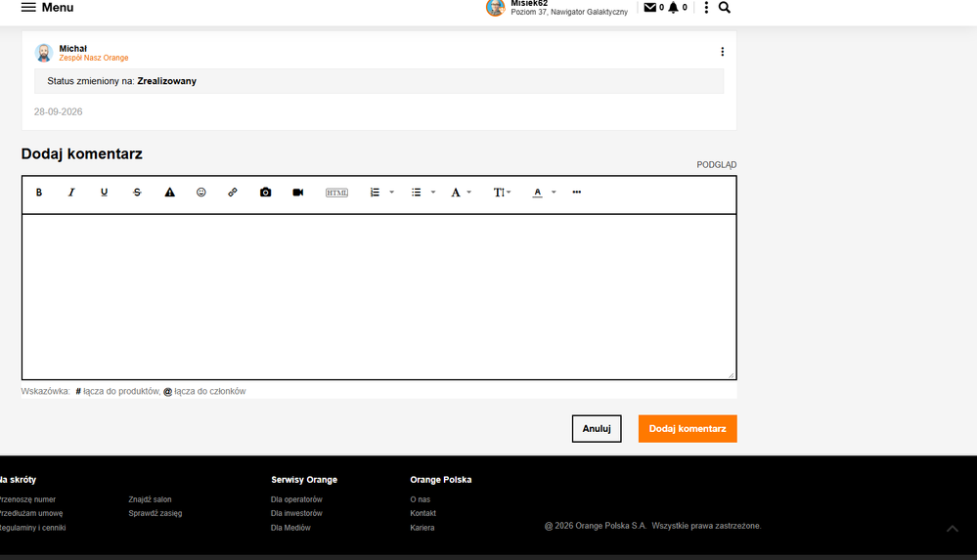Open Sprawdź zasięg footer link
Viewport: 977px width, 560px height.
pos(155,513)
